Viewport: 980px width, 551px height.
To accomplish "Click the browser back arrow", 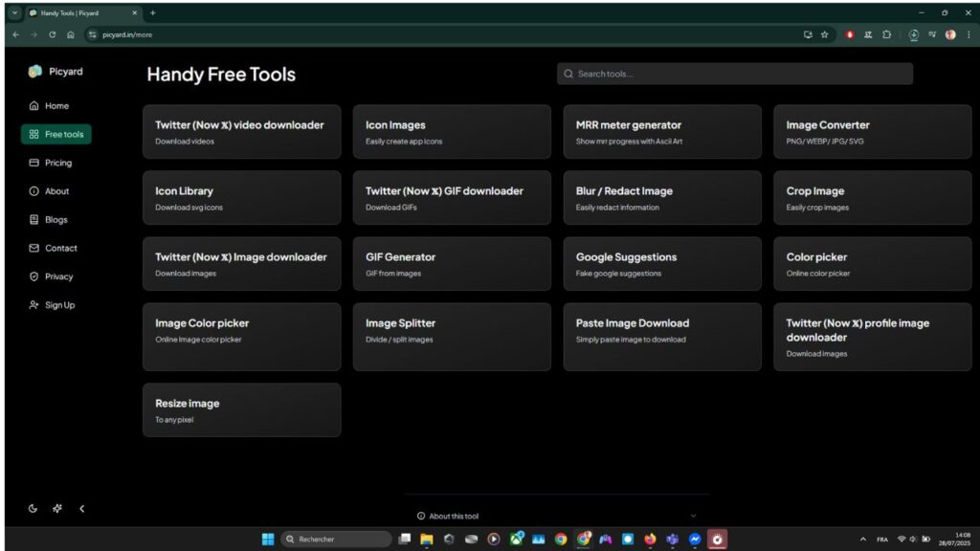I will (x=15, y=35).
